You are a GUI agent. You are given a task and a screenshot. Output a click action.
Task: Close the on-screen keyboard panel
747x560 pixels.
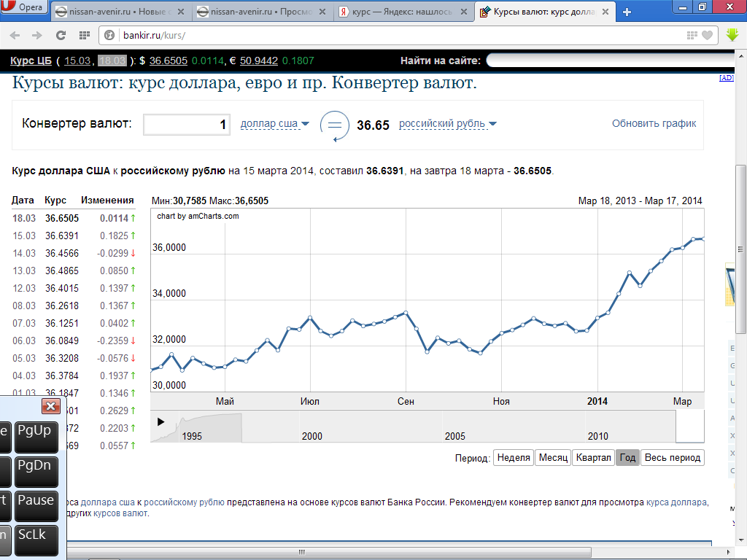point(50,406)
